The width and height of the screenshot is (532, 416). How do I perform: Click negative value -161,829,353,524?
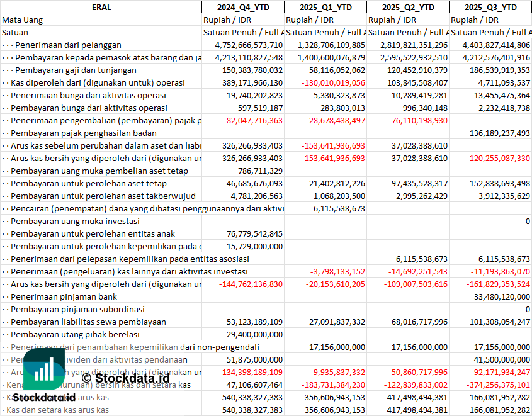point(498,284)
